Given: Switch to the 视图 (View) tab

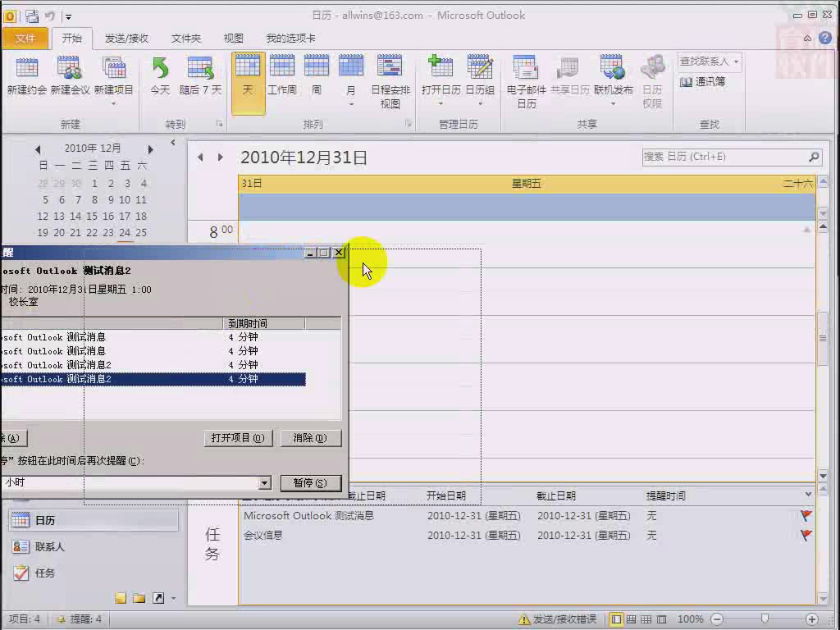Looking at the screenshot, I should pos(233,38).
